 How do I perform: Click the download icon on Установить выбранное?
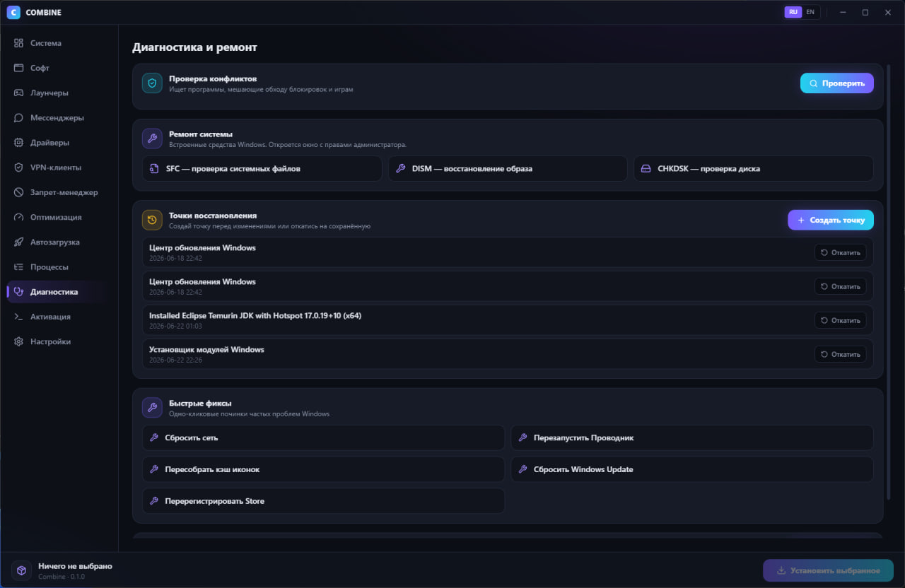tap(781, 570)
